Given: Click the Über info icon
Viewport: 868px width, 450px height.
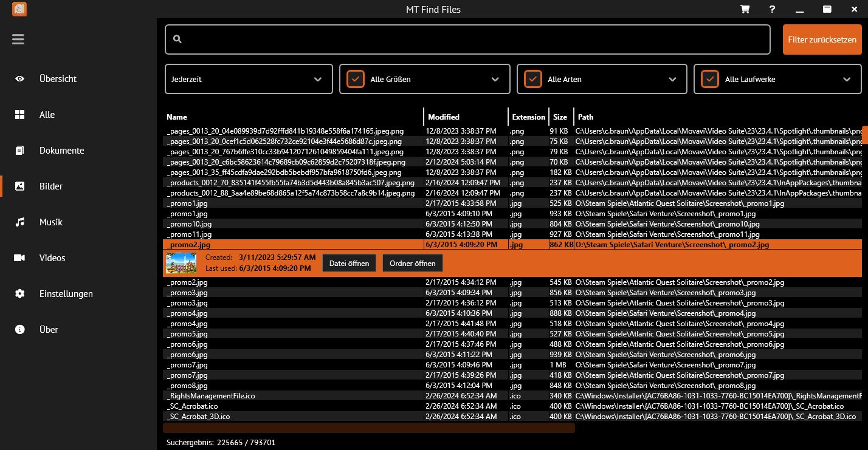Looking at the screenshot, I should pyautogui.click(x=20, y=330).
